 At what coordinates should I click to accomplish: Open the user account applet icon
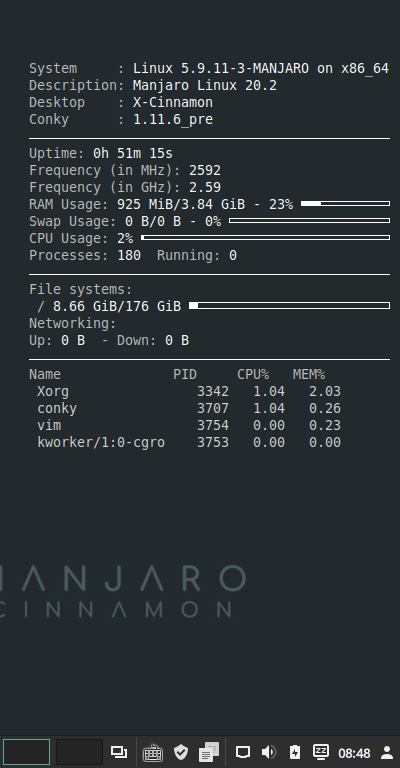387,752
